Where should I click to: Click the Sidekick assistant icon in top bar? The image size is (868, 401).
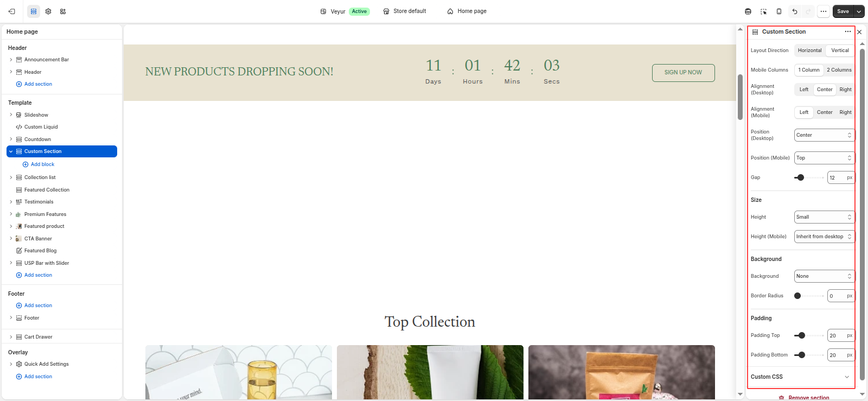pyautogui.click(x=748, y=11)
